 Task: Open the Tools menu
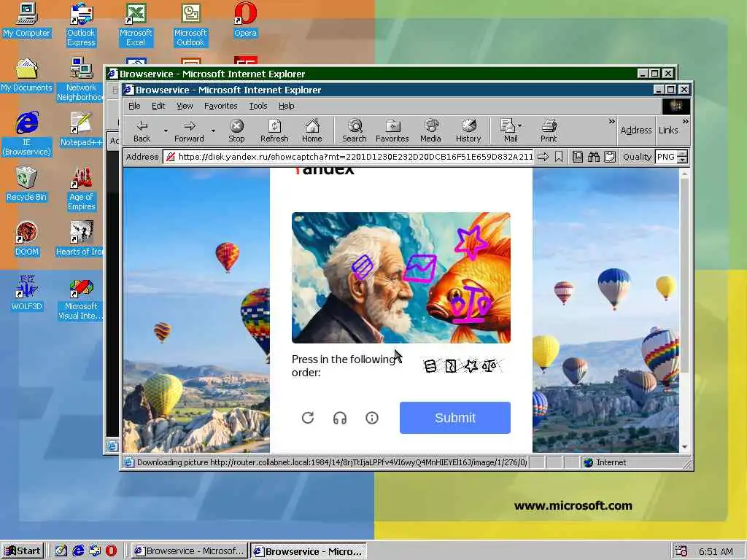258,106
